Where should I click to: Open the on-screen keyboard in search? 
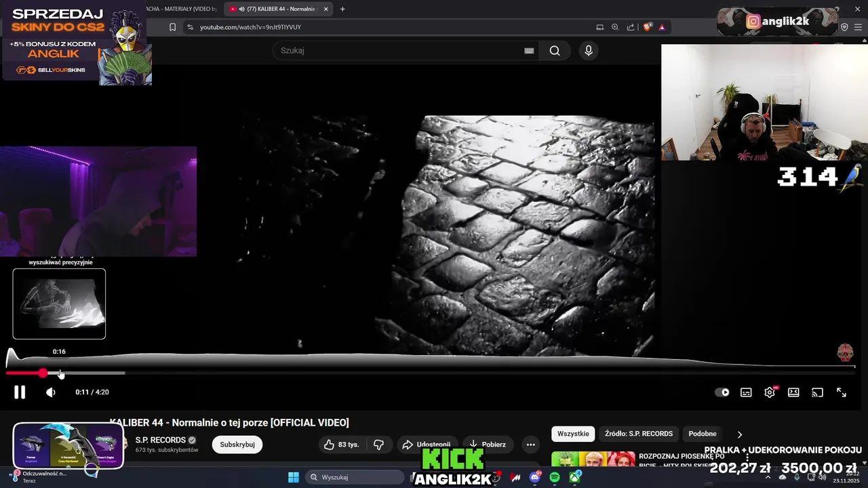[x=529, y=51]
